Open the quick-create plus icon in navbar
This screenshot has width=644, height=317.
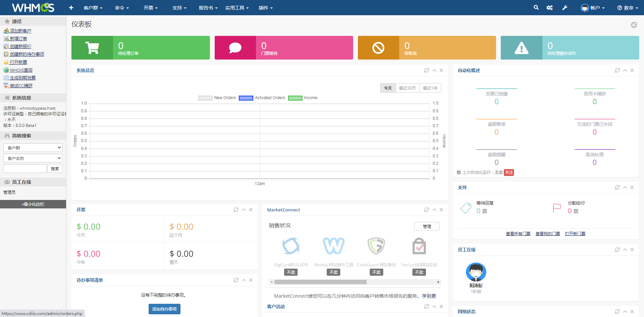(x=71, y=7)
